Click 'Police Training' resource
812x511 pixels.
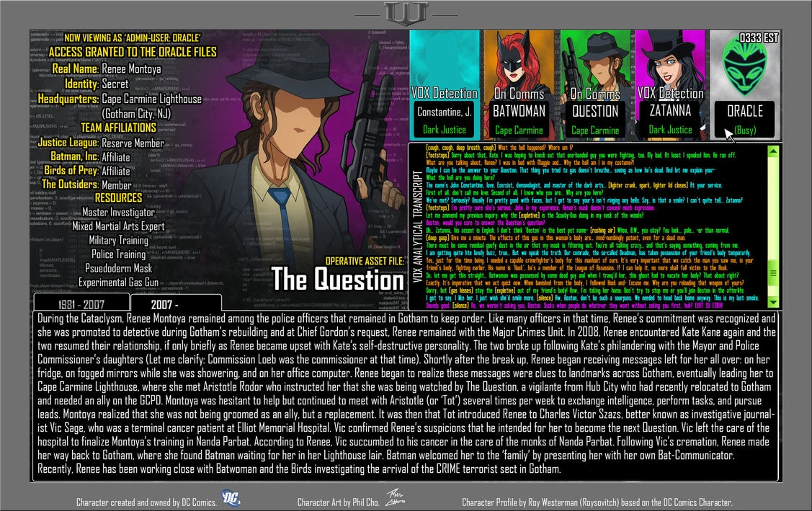coord(118,254)
